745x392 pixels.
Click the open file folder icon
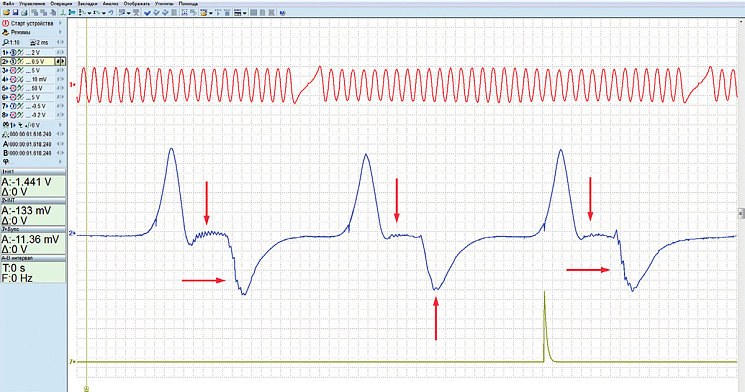(x=6, y=13)
